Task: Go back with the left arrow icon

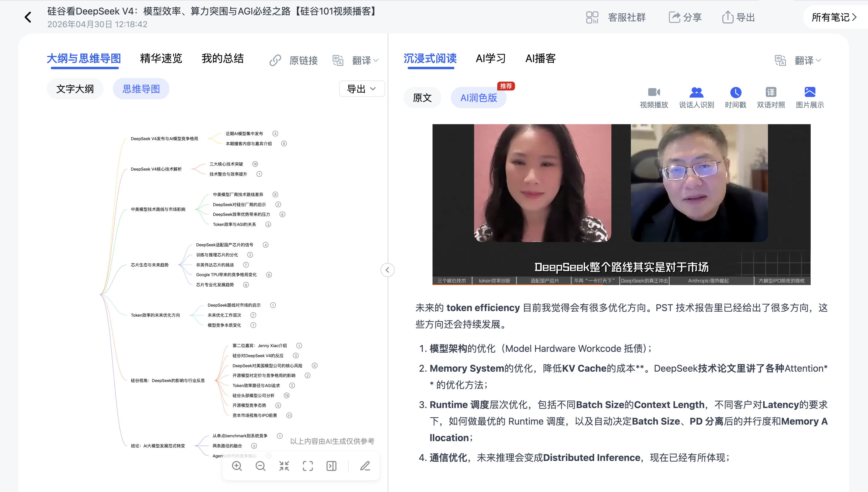Action: 28,17
